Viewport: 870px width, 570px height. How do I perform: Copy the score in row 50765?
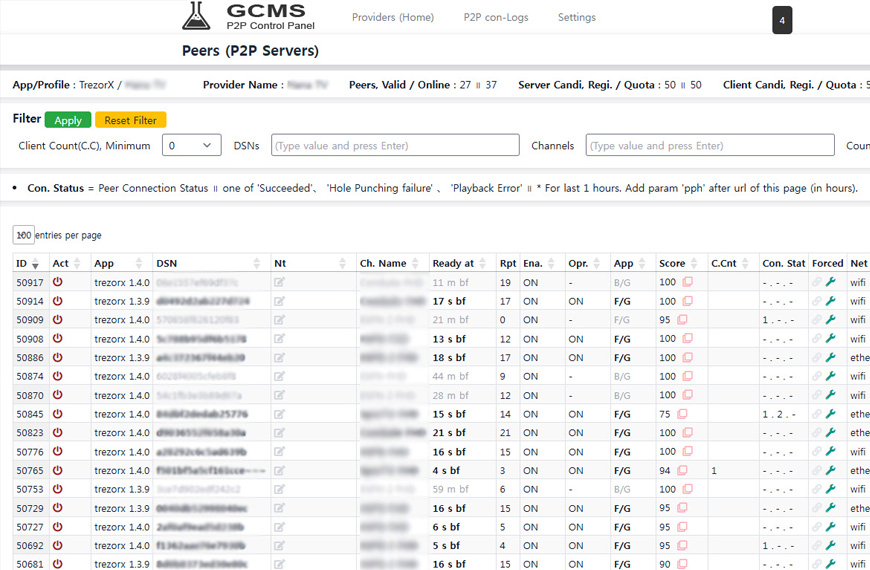pos(683,471)
